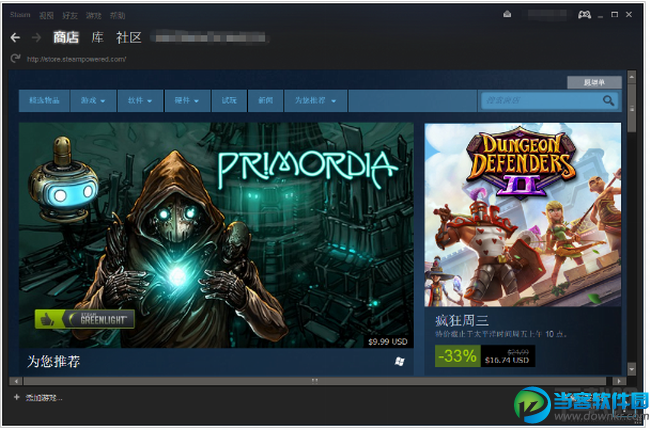Open the Primordia featured banner
Screen dimensions: 650x430
pos(216,235)
